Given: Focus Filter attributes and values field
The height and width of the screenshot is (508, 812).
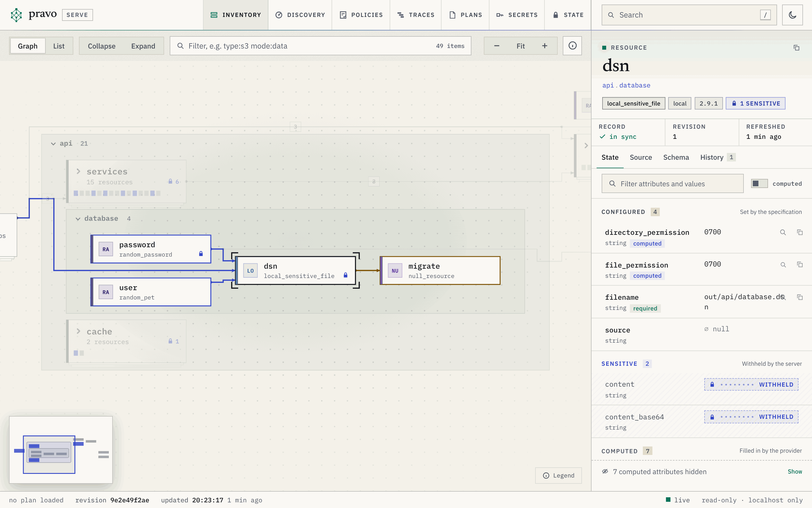Looking at the screenshot, I should coord(672,183).
